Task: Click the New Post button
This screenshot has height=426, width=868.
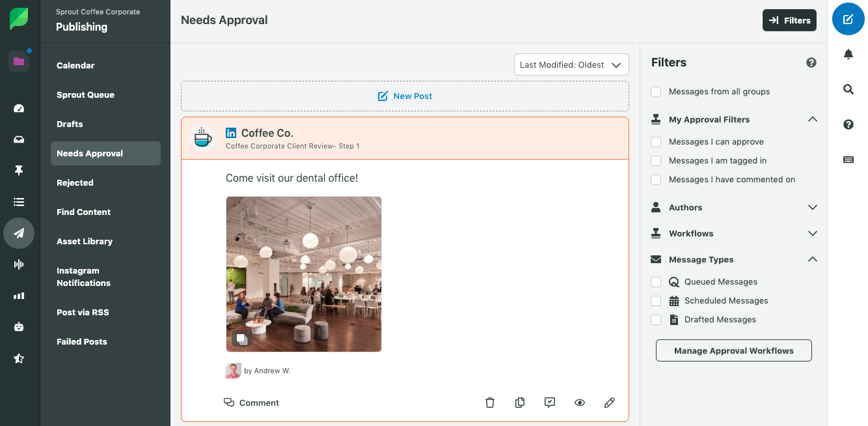Action: point(405,96)
